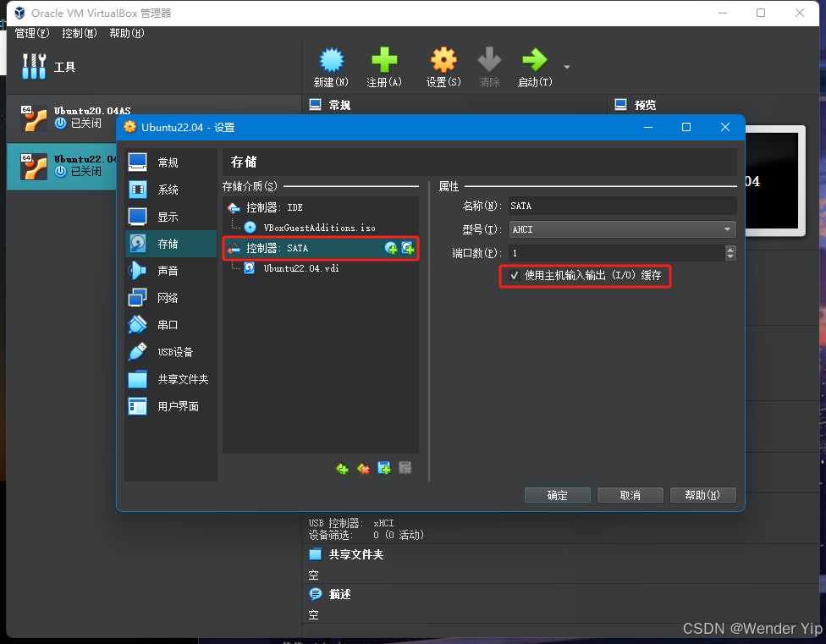
Task: Go to the USB设备 settings category
Action: (171, 352)
